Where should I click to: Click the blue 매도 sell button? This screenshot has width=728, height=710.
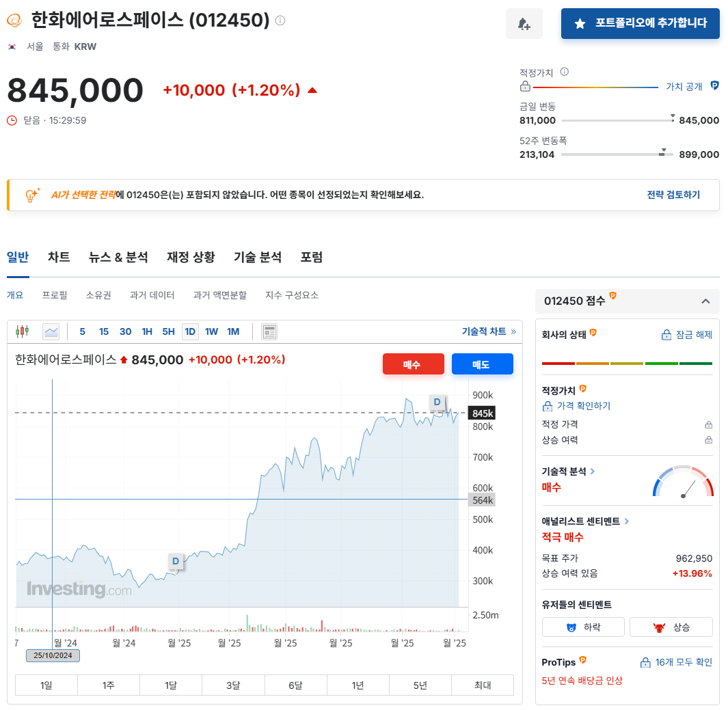pos(483,364)
